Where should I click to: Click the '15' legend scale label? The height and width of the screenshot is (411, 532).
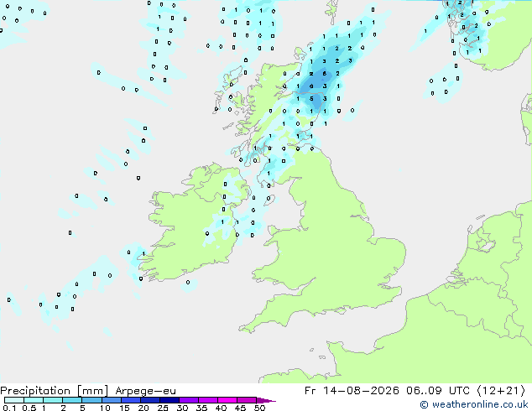point(124,408)
